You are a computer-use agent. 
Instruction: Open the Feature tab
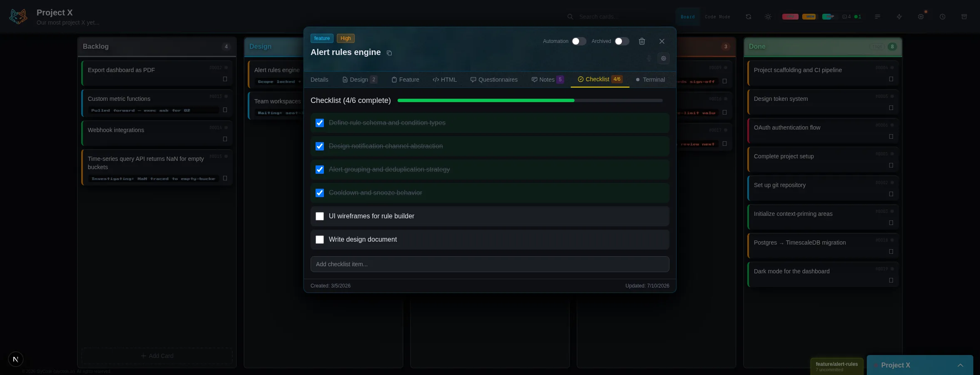[405, 80]
